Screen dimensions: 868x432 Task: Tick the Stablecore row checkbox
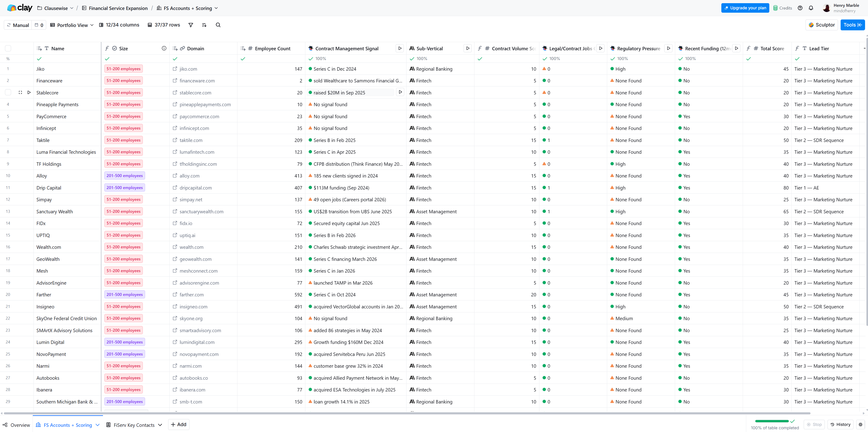[x=8, y=92]
